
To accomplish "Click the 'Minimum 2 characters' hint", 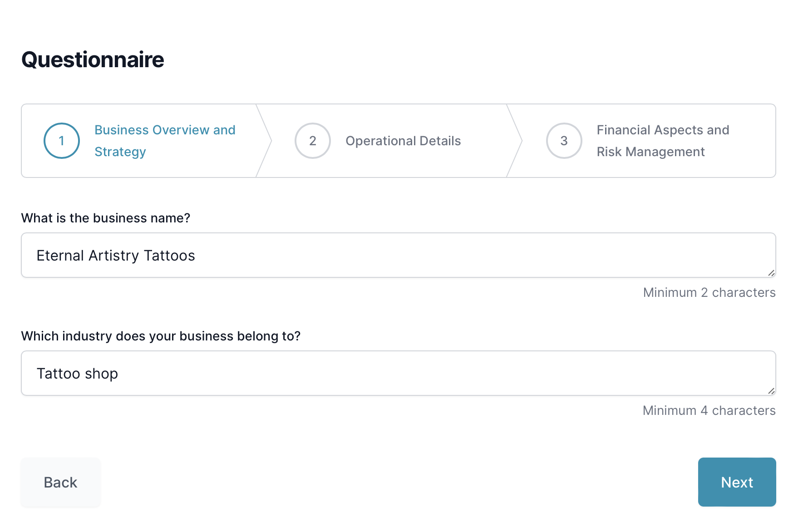I will [x=709, y=292].
